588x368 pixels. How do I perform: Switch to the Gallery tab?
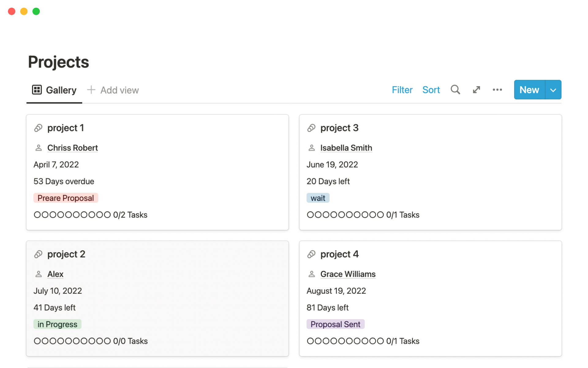[61, 90]
